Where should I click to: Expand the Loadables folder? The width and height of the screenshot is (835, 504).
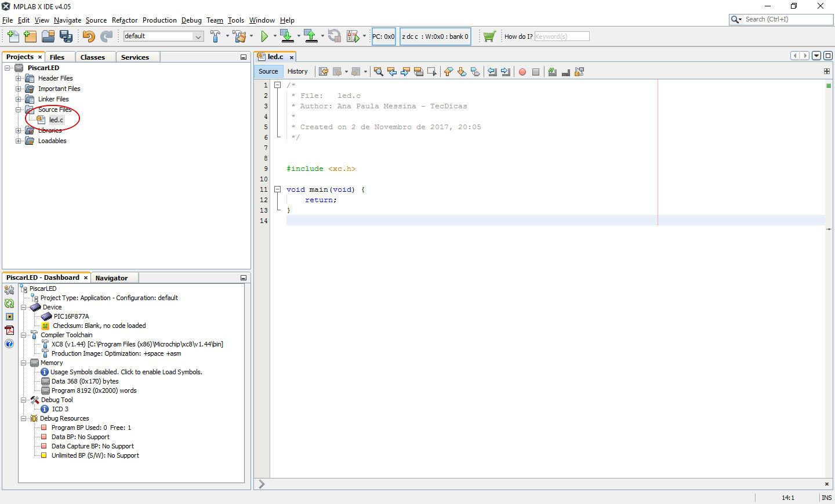point(18,141)
